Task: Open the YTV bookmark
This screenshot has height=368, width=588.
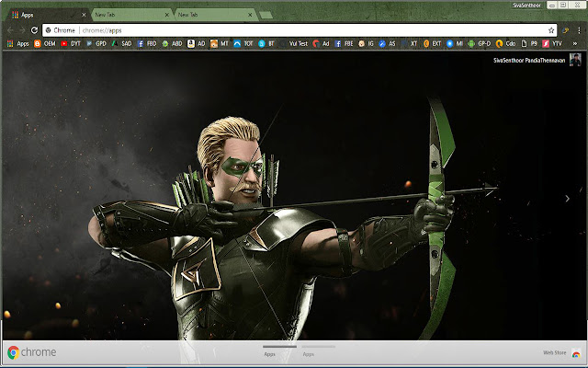Action: [x=552, y=43]
